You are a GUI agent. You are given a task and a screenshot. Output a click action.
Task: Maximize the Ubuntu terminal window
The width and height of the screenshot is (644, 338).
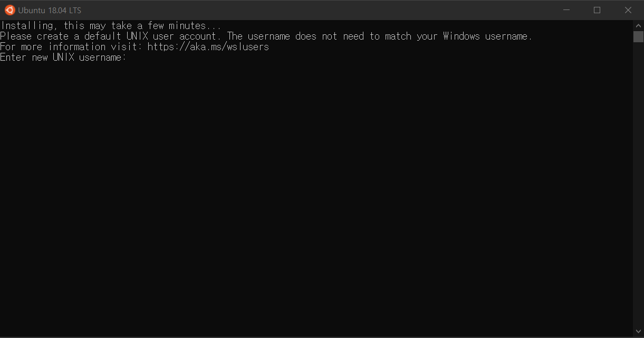597,10
